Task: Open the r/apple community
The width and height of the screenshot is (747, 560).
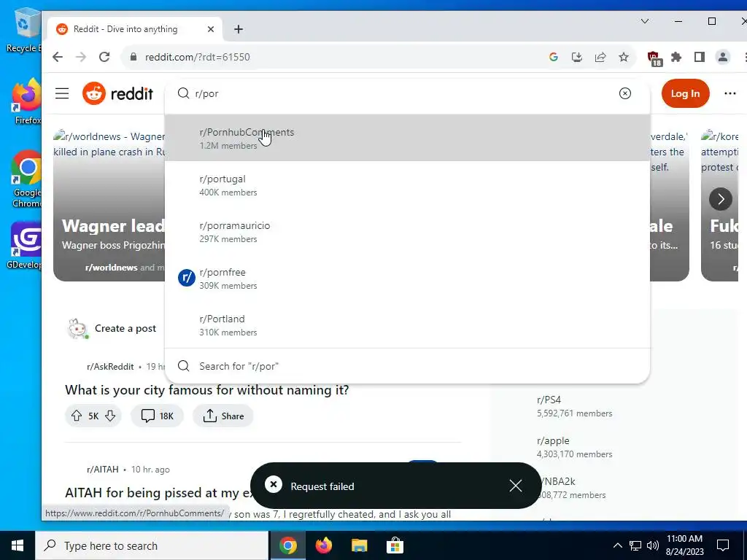Action: point(553,441)
